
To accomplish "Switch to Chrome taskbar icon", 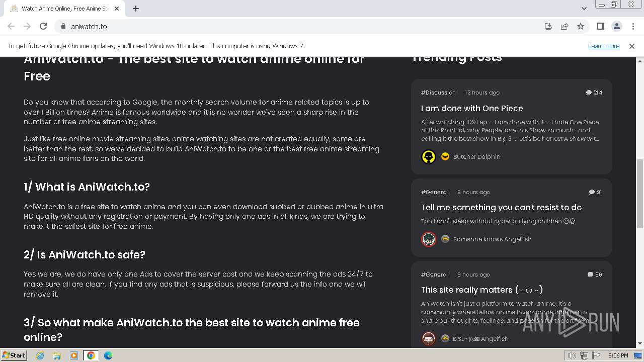I will (91, 355).
